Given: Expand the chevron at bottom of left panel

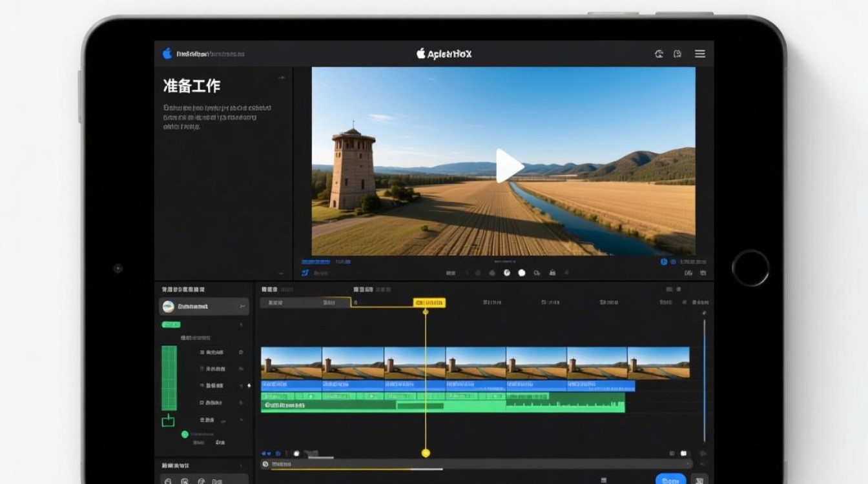Looking at the screenshot, I should pos(281,274).
